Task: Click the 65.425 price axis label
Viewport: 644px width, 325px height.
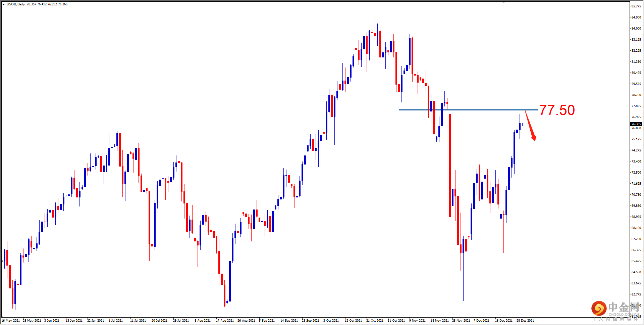Action: 636,261
